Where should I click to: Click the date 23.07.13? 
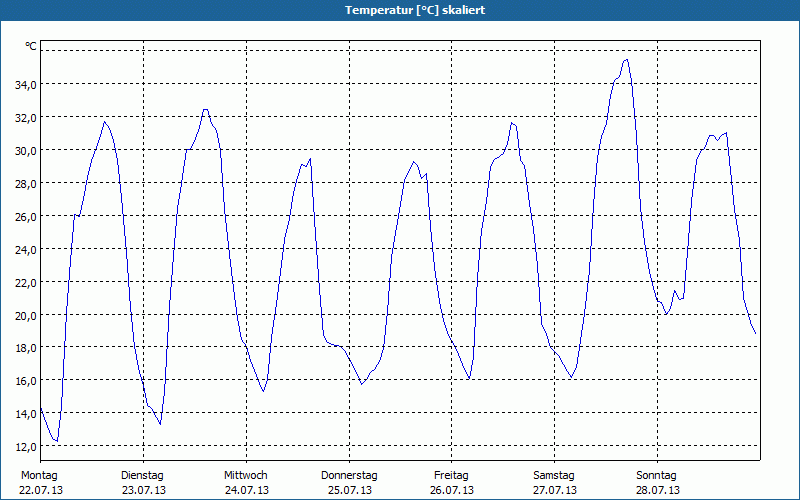(144, 490)
